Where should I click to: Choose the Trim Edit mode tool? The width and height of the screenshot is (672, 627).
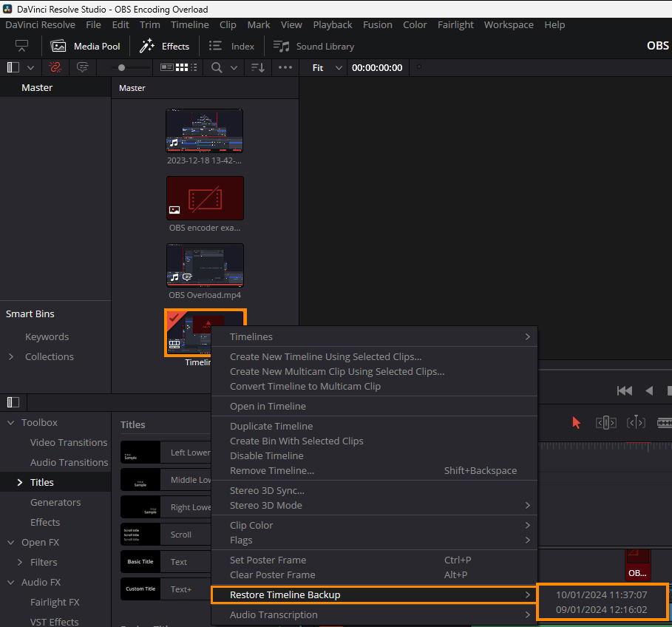(606, 423)
